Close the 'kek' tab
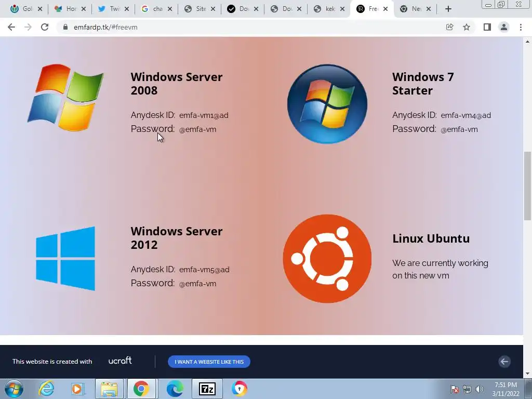This screenshot has width=532, height=399. coord(342,9)
